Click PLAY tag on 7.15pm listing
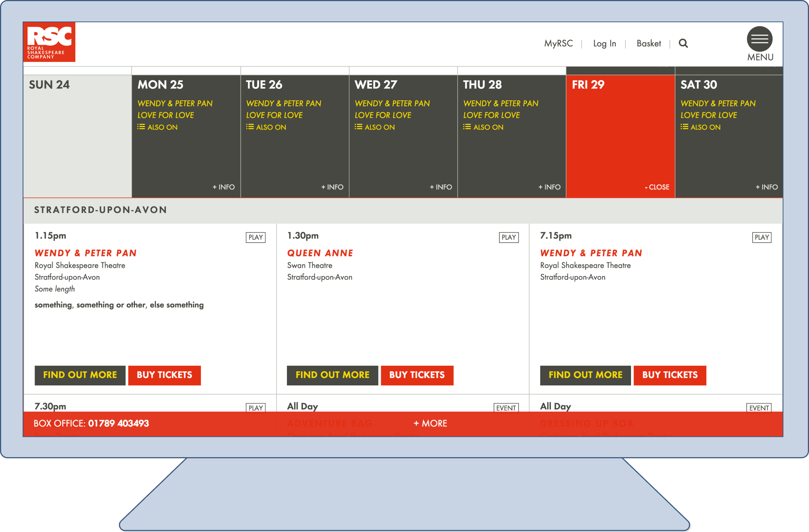Image resolution: width=809 pixels, height=532 pixels. 762,237
